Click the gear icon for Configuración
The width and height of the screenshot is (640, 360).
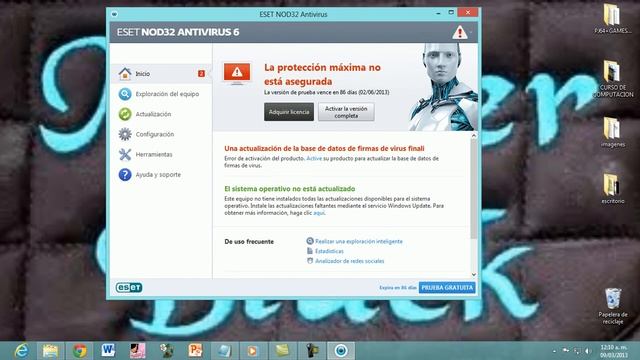125,134
